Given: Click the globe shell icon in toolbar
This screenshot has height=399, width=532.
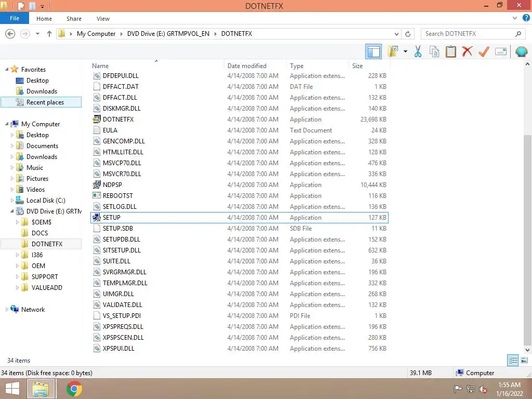Looking at the screenshot, I should 521,51.
